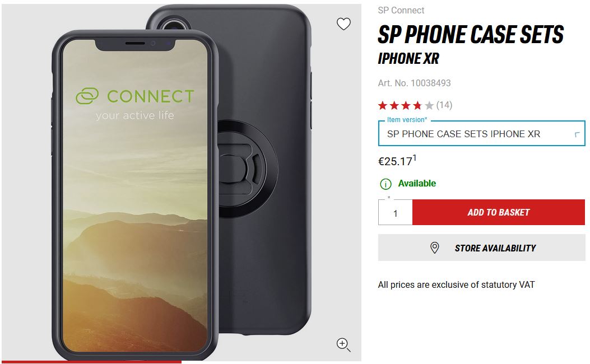
Task: Click the ADD TO BASKET button
Action: [499, 212]
